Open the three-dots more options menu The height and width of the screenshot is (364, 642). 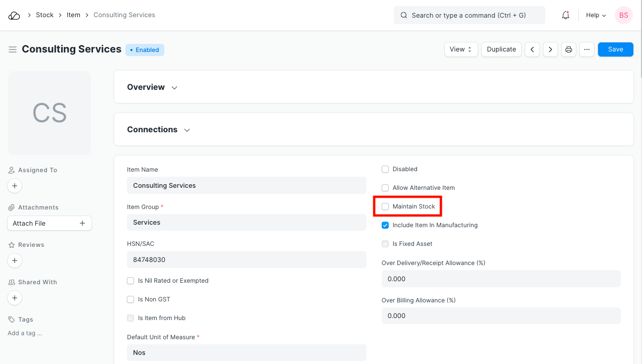[x=586, y=49]
